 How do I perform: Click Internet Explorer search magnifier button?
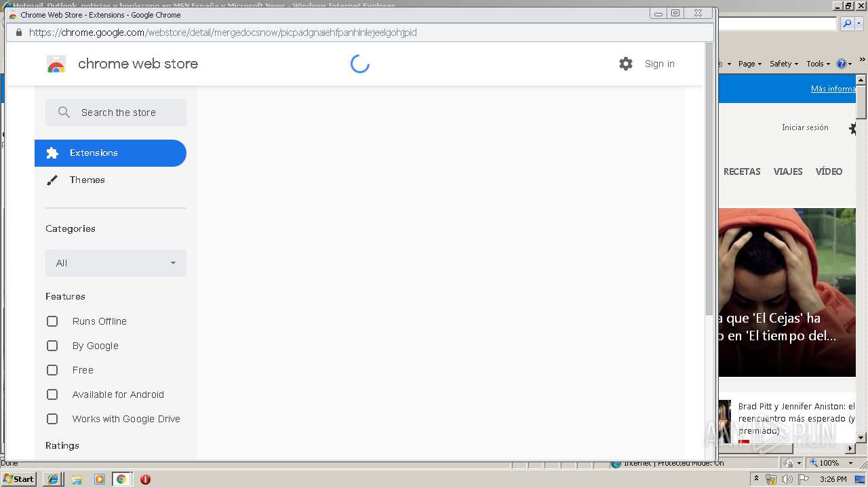(x=847, y=24)
